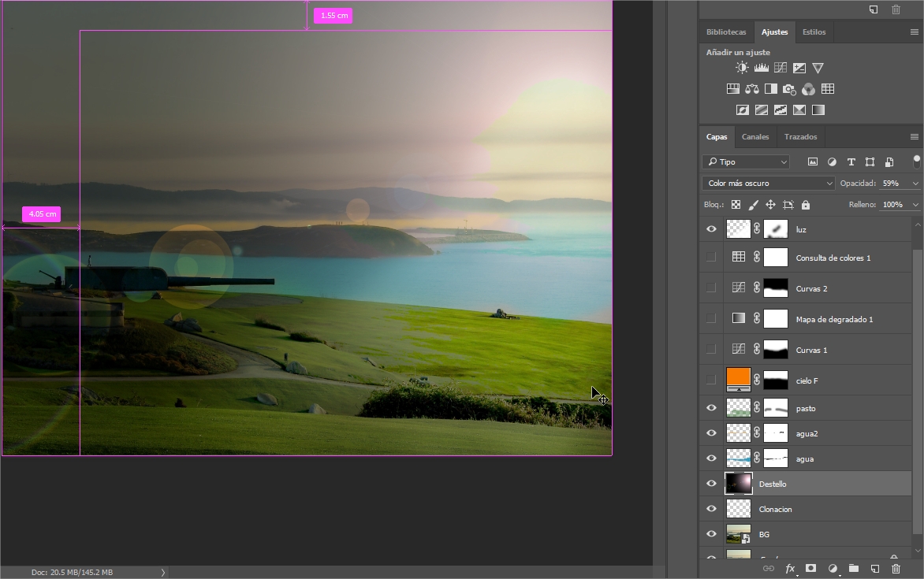Add a Color Balance adjustment
Screen dimensions: 924x579
(752, 89)
